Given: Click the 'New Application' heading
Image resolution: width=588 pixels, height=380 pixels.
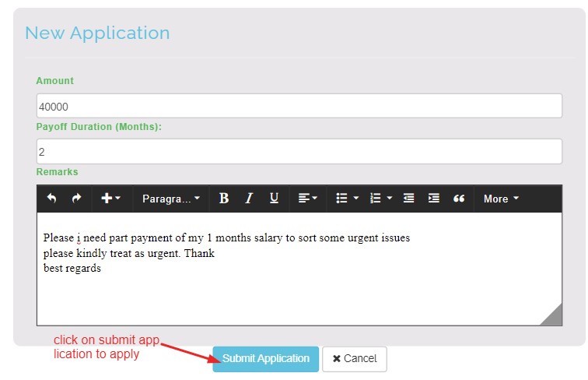Looking at the screenshot, I should (97, 33).
